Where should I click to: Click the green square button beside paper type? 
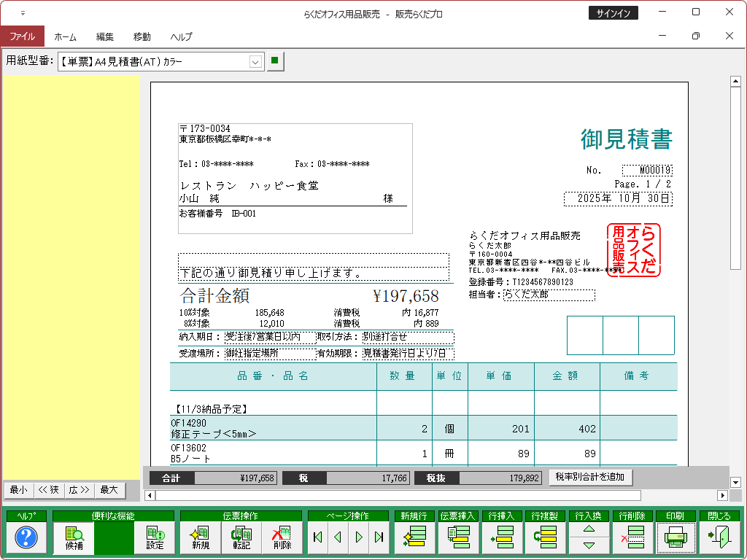274,61
